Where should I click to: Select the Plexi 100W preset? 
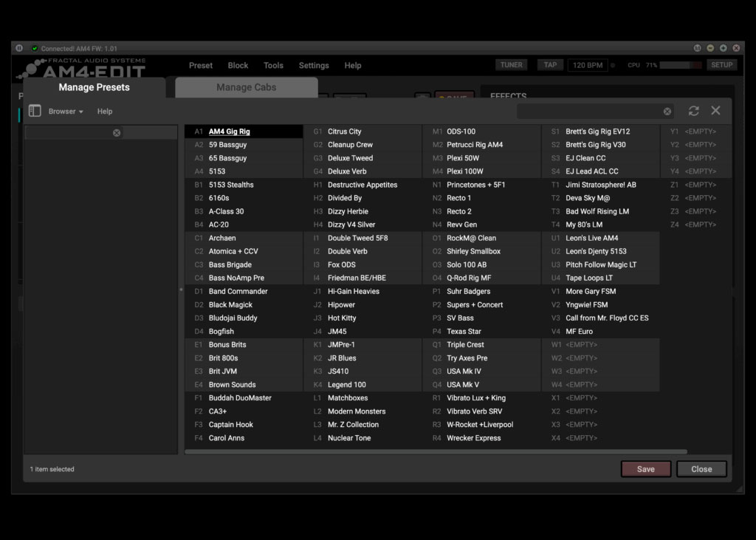(x=464, y=171)
